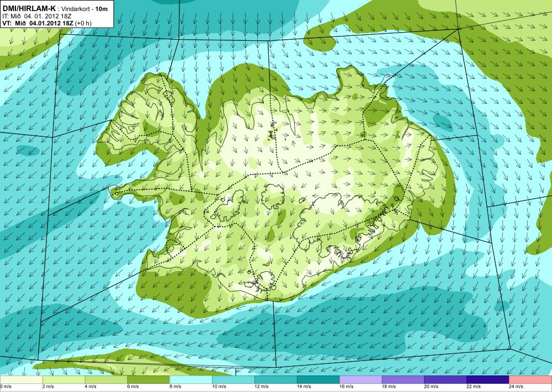Image resolution: width=552 pixels, height=392 pixels.
Task: Select the 'VT: Mið 04.01.2012 18Z' line
Action: pyautogui.click(x=38, y=23)
